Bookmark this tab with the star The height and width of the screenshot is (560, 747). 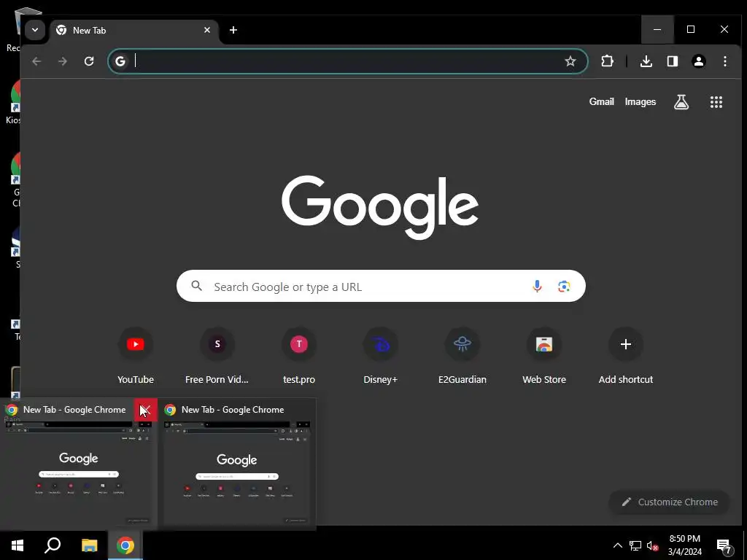point(570,61)
